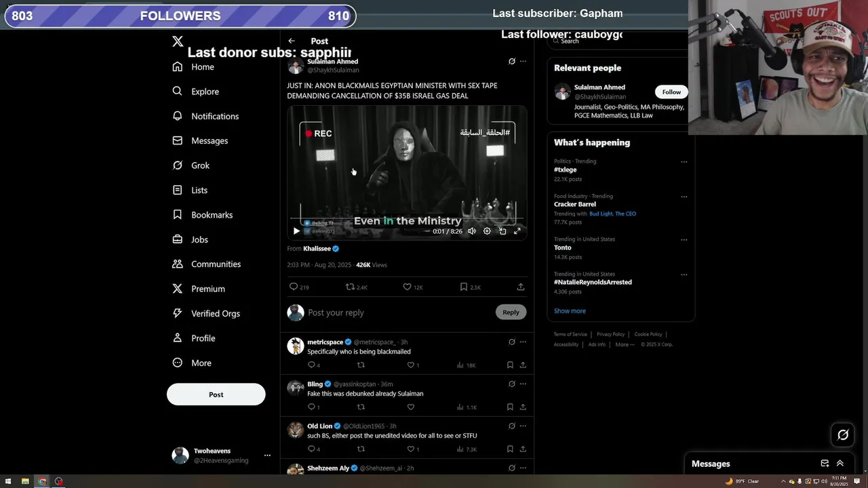Go back with the Post arrow
868x488 pixels.
click(x=291, y=41)
